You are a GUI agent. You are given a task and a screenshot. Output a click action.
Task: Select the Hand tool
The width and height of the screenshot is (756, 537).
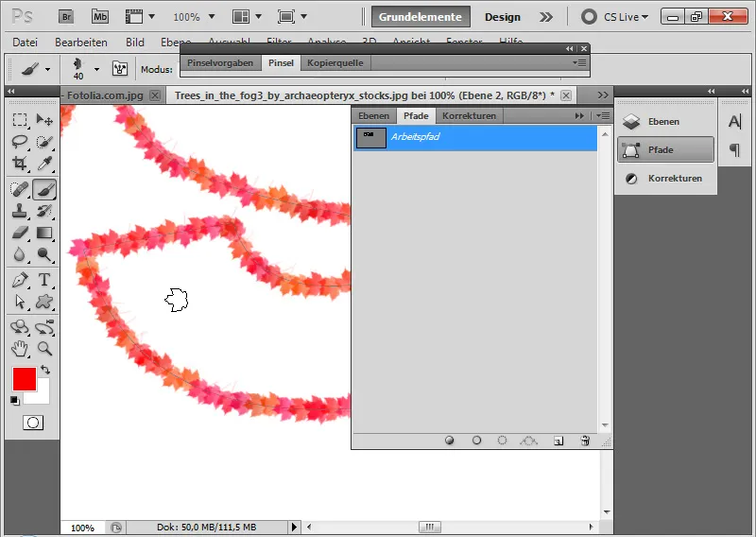click(20, 348)
